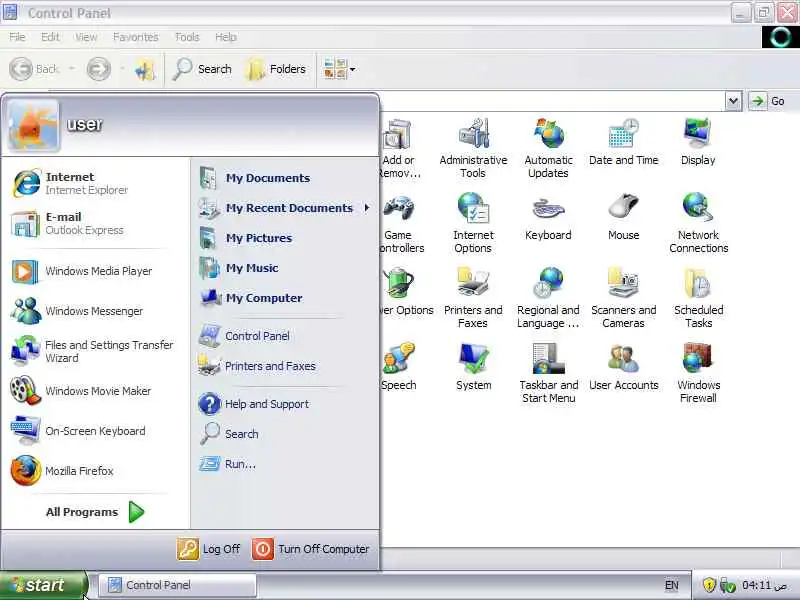Open My Pictures folder
The height and width of the screenshot is (600, 800).
click(284, 238)
